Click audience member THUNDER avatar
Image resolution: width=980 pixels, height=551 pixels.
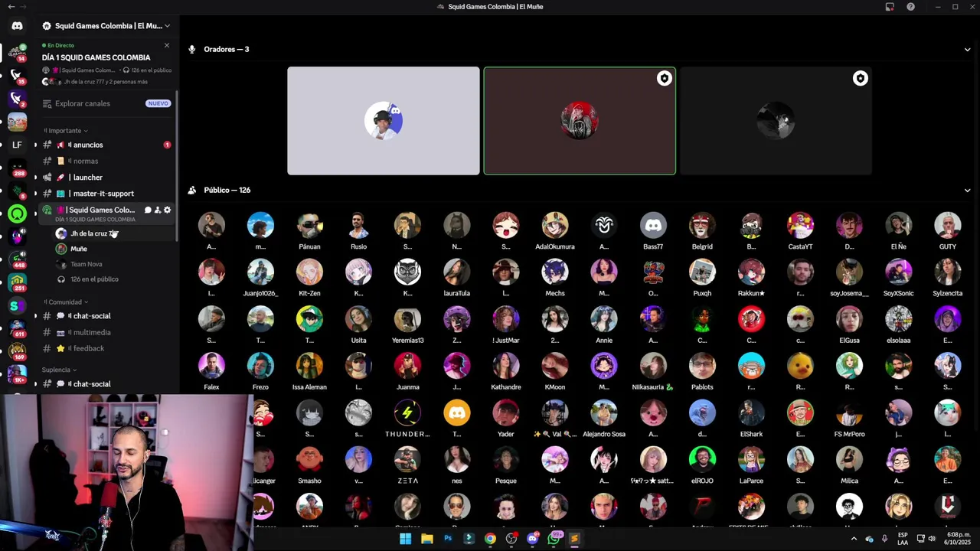(407, 413)
